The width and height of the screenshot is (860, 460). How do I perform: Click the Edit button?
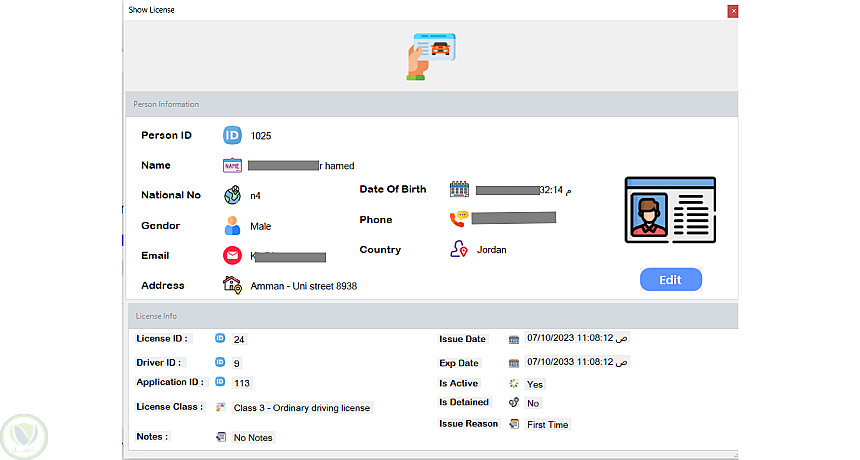click(x=670, y=280)
